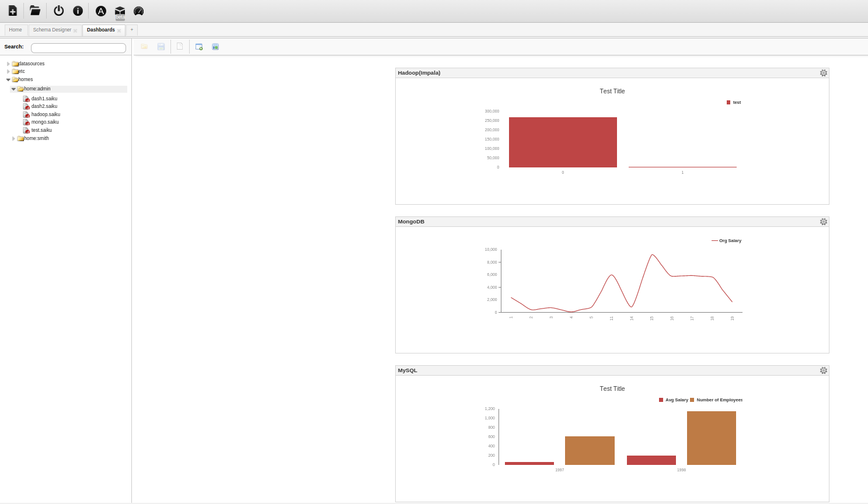The width and height of the screenshot is (868, 504).
Task: Open Hadoop(Impala) panel gear settings
Action: coord(823,73)
